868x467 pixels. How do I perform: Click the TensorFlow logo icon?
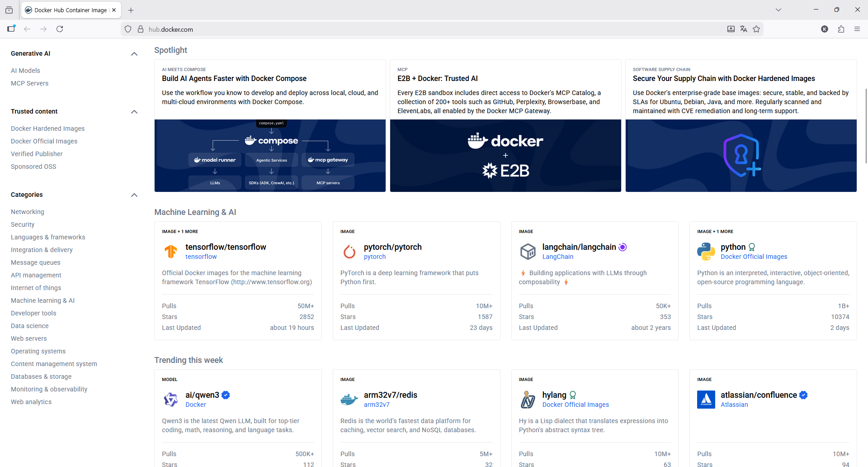pyautogui.click(x=170, y=251)
